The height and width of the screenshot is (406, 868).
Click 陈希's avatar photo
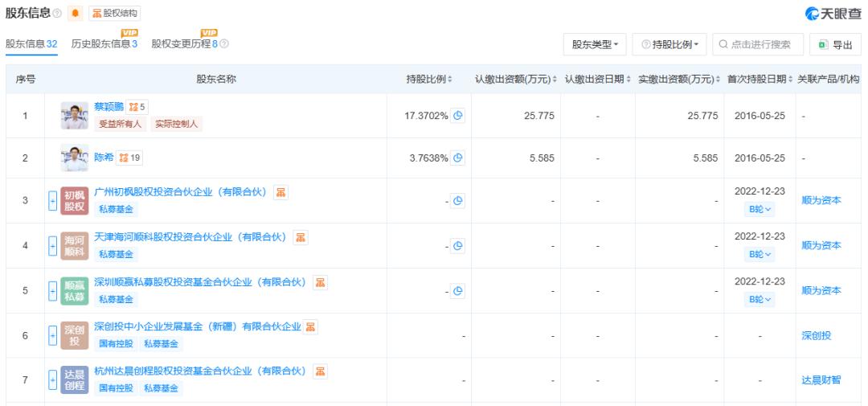[75, 158]
